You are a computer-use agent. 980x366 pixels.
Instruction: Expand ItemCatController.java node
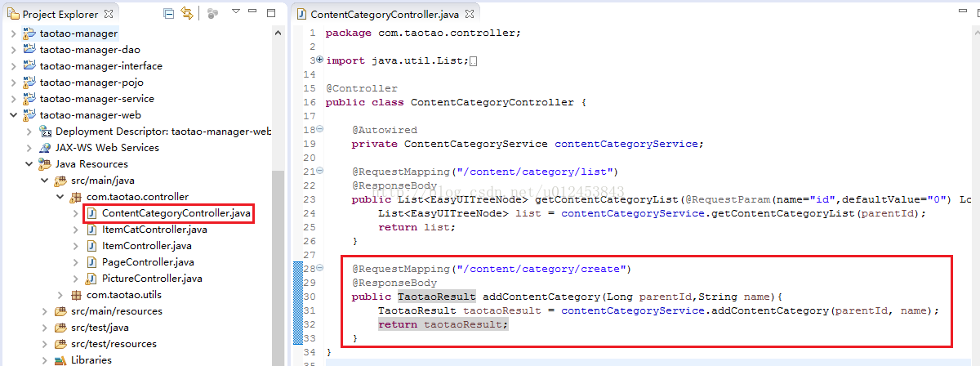(x=76, y=230)
